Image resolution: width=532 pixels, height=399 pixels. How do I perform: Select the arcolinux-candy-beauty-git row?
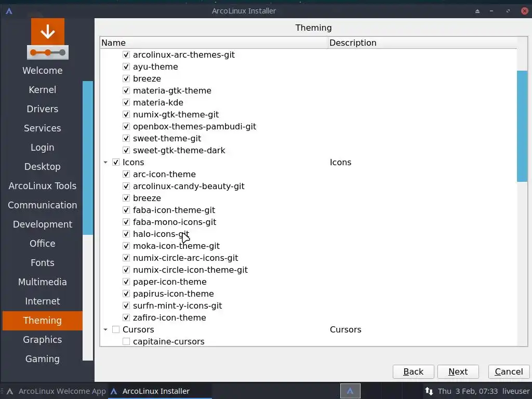point(189,187)
